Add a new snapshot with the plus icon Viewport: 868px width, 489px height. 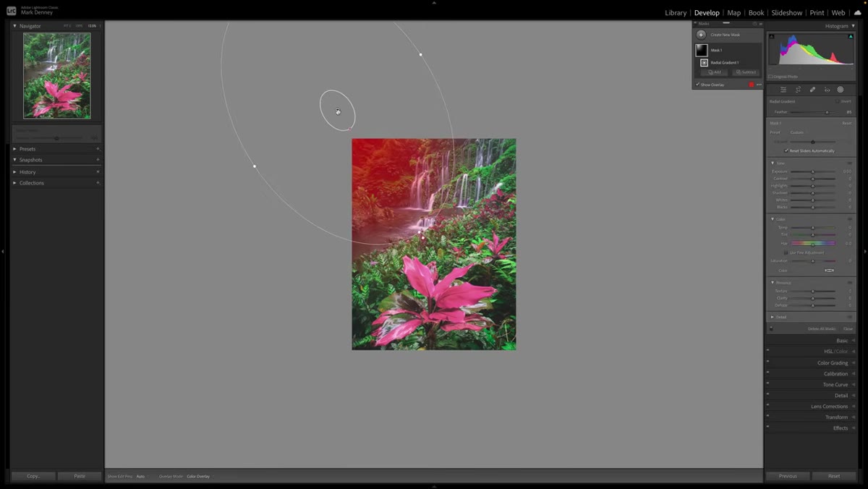(x=98, y=160)
